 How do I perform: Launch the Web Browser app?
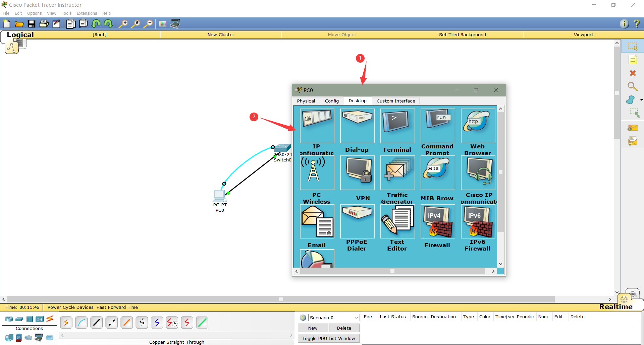478,126
